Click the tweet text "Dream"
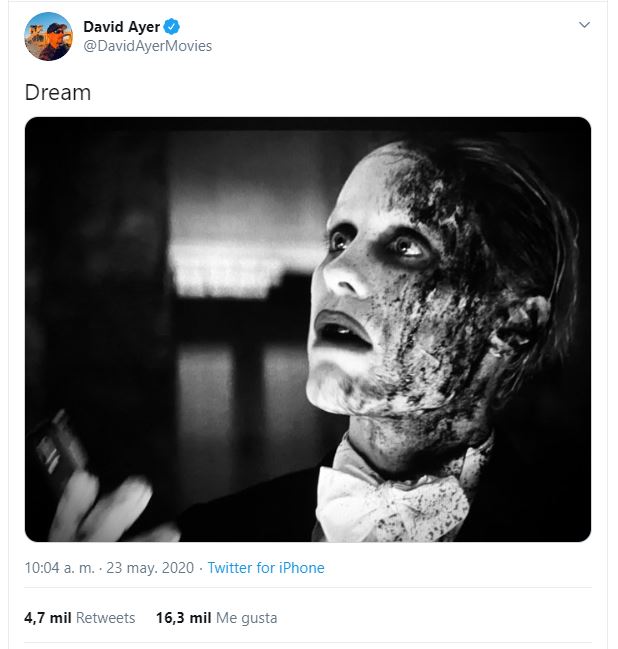Image resolution: width=618 pixels, height=649 pixels. click(57, 93)
